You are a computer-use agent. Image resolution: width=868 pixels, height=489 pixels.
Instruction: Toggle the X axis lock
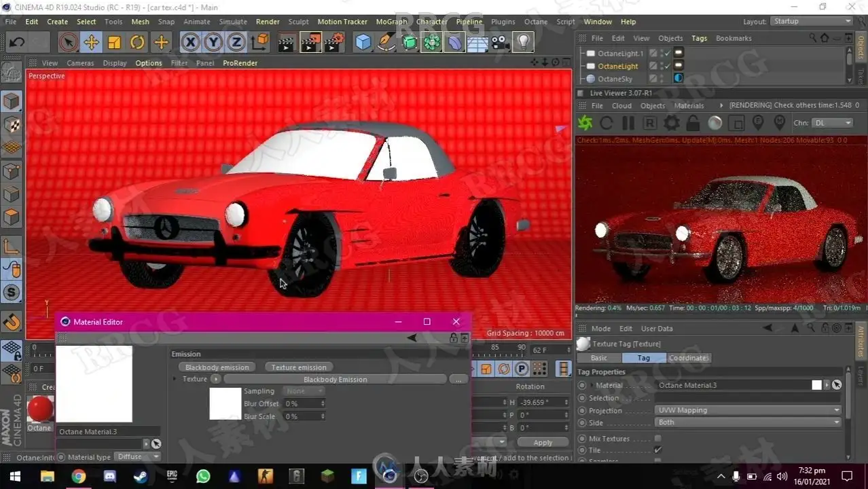tap(190, 43)
